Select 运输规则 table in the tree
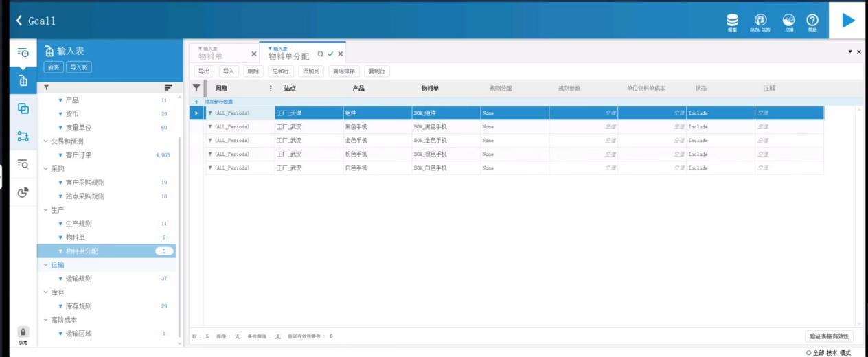The image size is (868, 357). pyautogui.click(x=78, y=279)
